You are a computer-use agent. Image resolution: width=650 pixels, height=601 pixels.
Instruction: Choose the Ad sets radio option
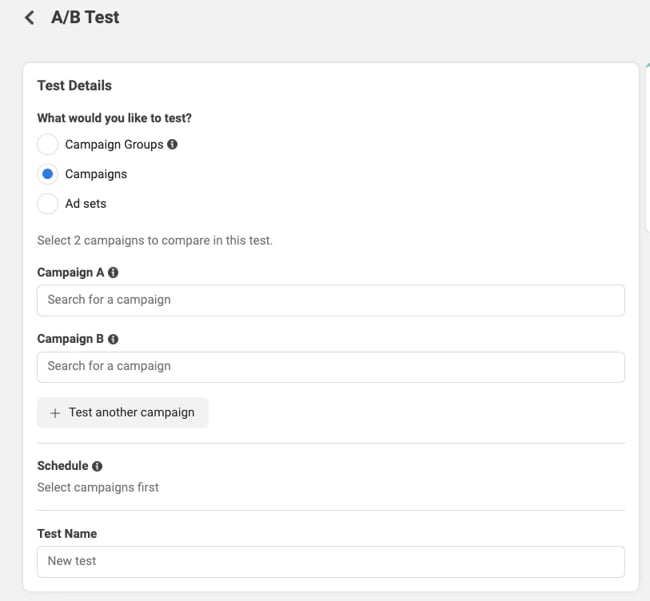click(47, 204)
